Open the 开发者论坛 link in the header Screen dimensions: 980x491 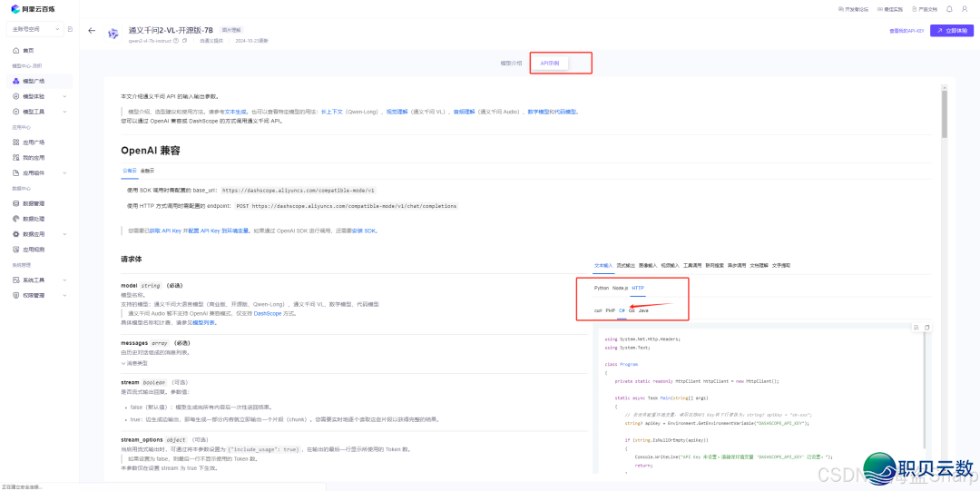coord(853,9)
